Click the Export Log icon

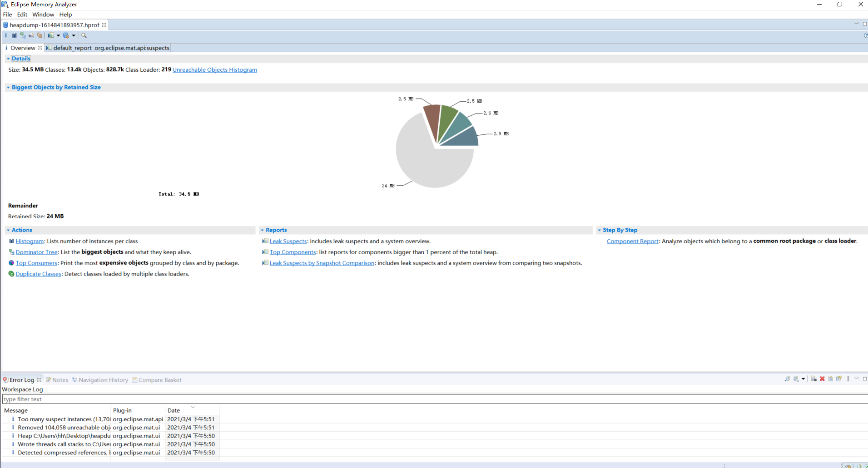tap(787, 379)
